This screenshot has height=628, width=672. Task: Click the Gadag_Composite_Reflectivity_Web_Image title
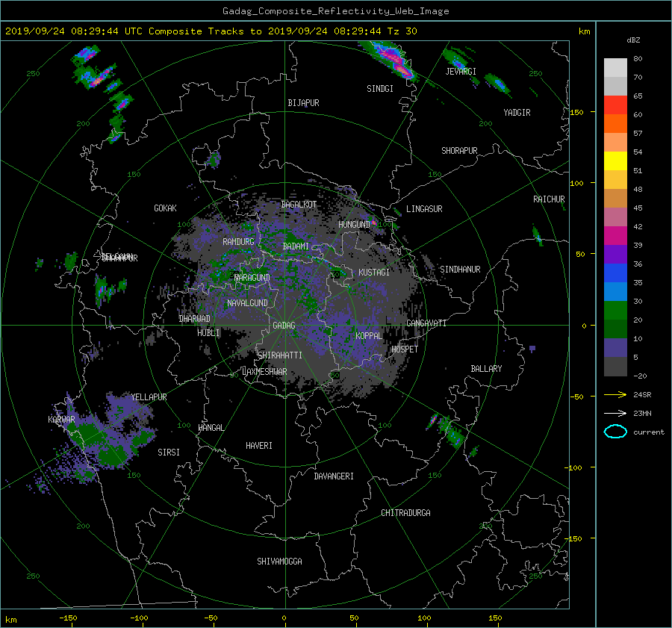coord(335,11)
